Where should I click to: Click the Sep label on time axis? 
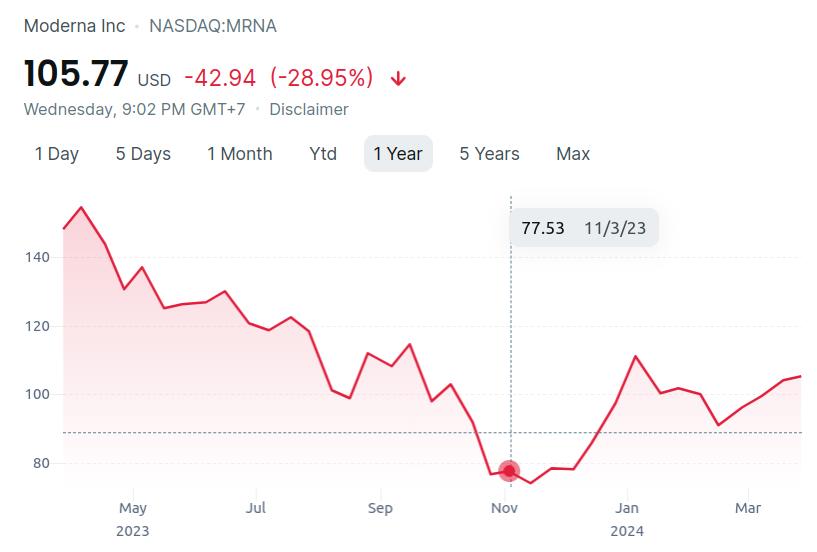click(x=380, y=508)
